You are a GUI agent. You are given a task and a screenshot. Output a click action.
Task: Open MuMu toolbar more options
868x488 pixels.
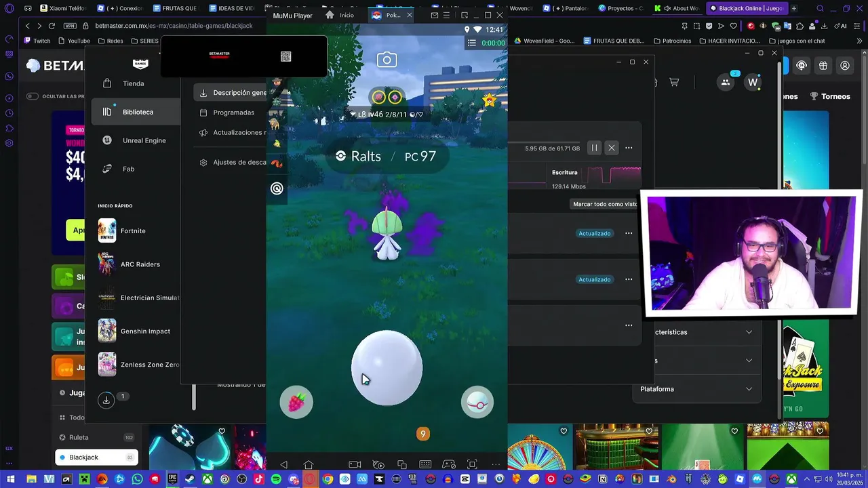(496, 464)
